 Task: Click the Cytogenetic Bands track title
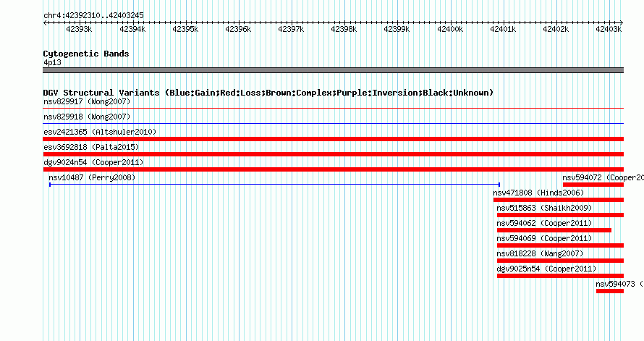tap(86, 54)
